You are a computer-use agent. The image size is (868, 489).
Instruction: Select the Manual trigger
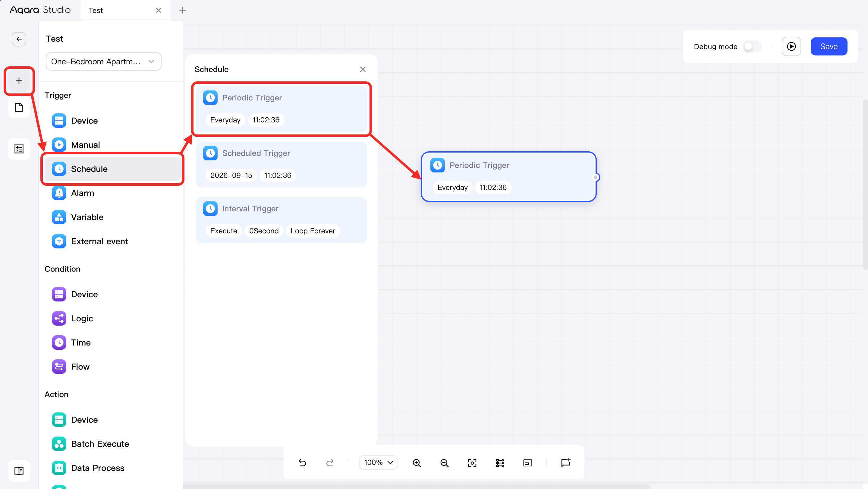coord(112,145)
